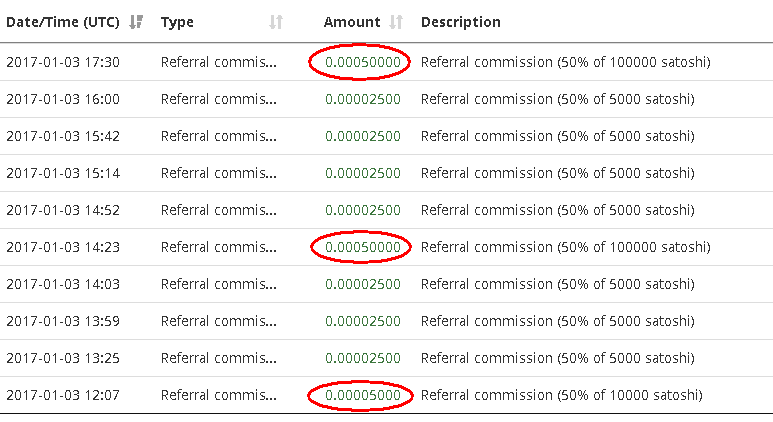773x422 pixels.
Task: Click the Description column header
Action: [461, 22]
